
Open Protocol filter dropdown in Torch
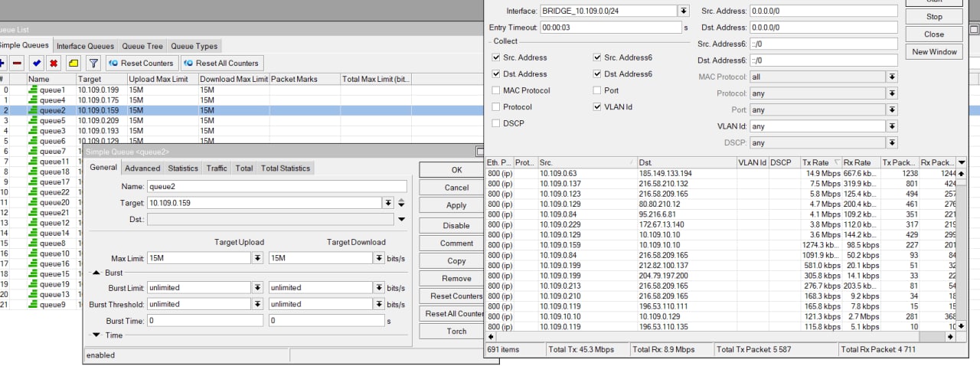(x=892, y=93)
